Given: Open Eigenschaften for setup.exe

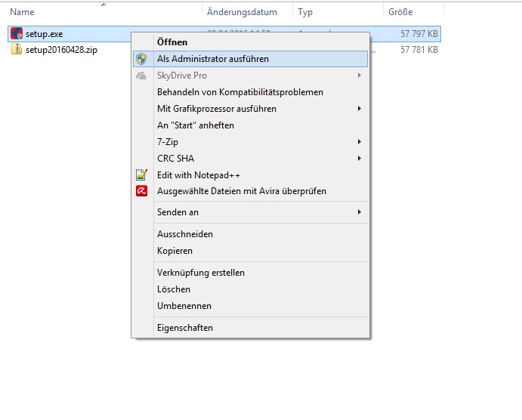Looking at the screenshot, I should click(184, 328).
